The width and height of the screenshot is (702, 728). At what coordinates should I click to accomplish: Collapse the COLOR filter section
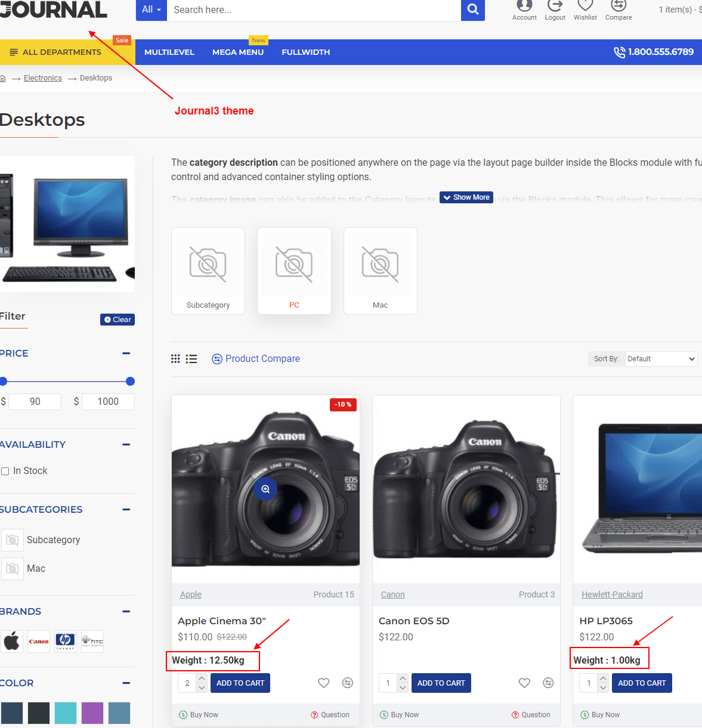[126, 683]
